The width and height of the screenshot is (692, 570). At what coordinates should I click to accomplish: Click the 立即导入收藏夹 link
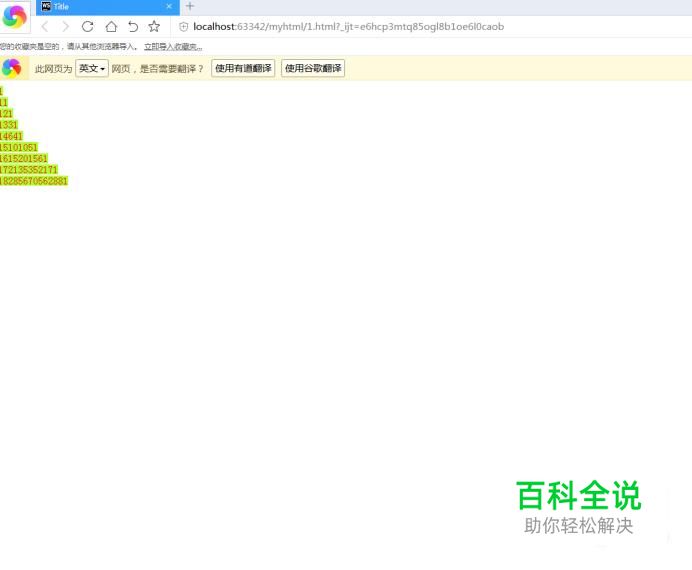point(173,47)
